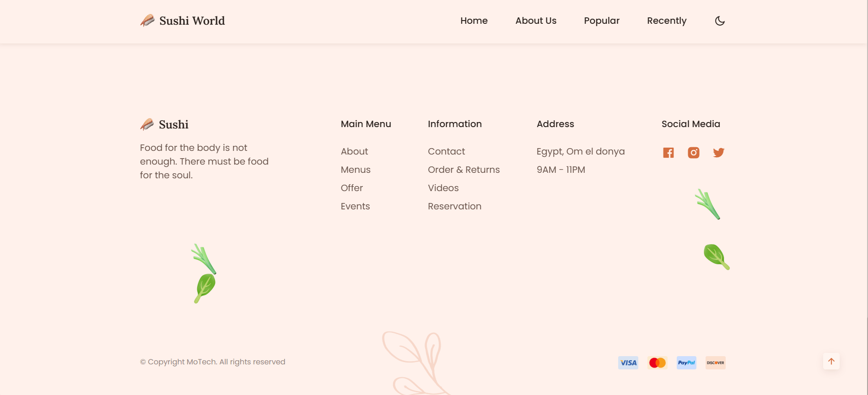
Task: Open the About Us nav item
Action: pos(536,21)
